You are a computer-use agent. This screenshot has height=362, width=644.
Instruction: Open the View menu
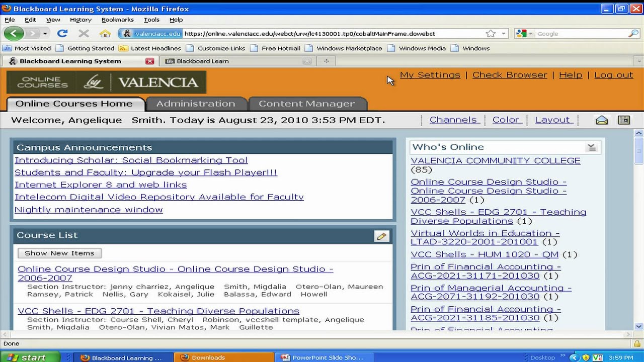(x=53, y=20)
